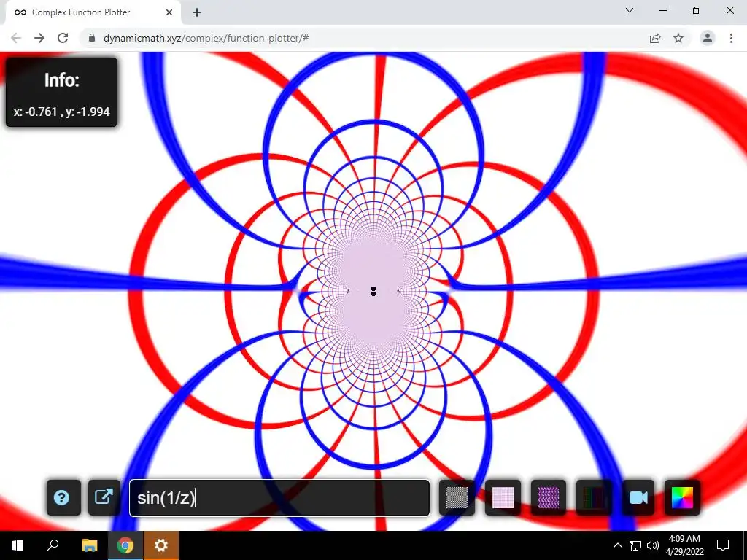The width and height of the screenshot is (747, 560).
Task: Go forward in browser history
Action: pyautogui.click(x=39, y=38)
